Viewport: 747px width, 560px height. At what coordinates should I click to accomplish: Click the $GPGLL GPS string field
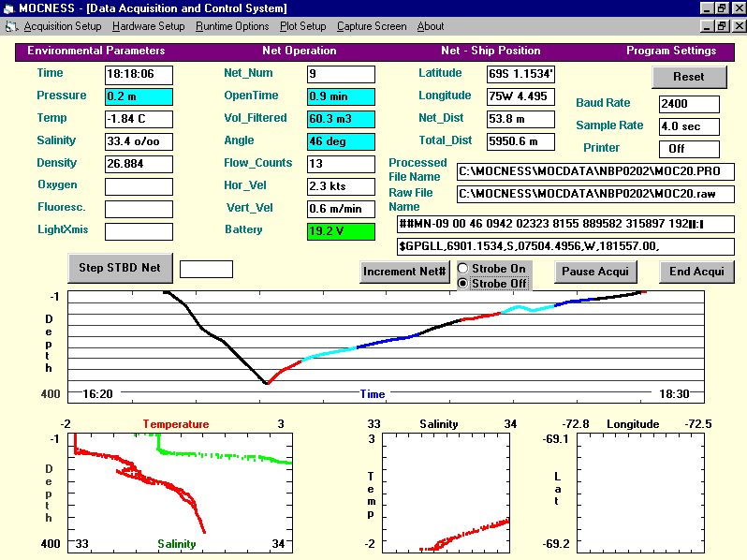(565, 246)
